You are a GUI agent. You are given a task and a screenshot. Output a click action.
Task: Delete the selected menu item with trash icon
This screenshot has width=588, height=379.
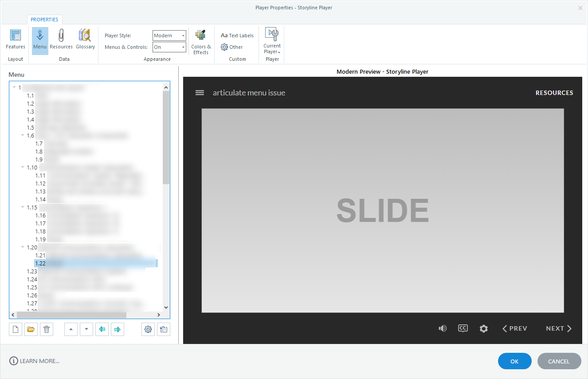(47, 329)
